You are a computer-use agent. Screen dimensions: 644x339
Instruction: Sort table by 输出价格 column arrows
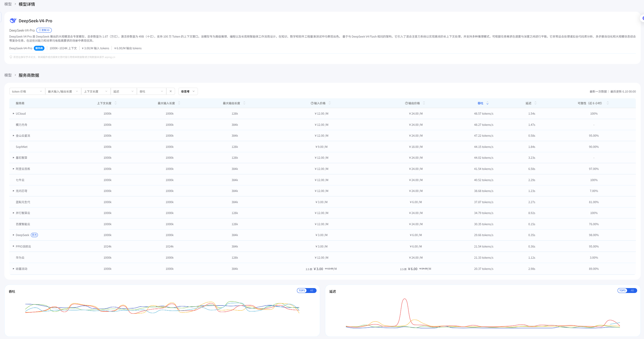424,103
